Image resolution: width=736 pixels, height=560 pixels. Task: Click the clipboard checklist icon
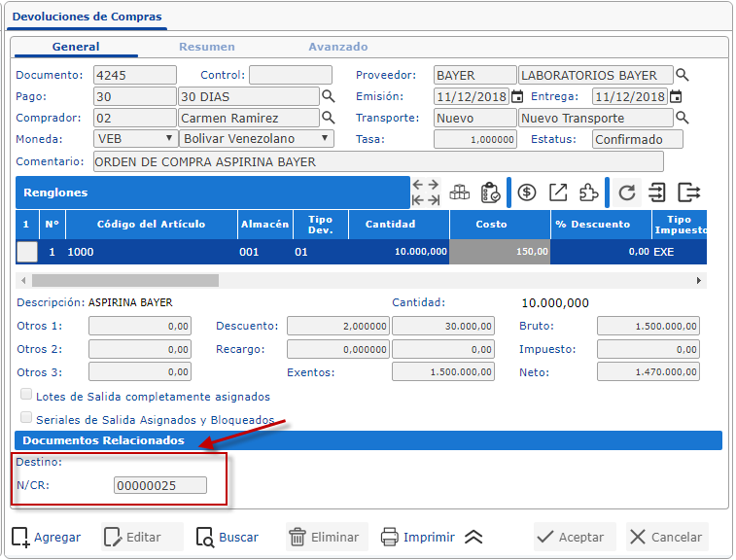point(490,192)
